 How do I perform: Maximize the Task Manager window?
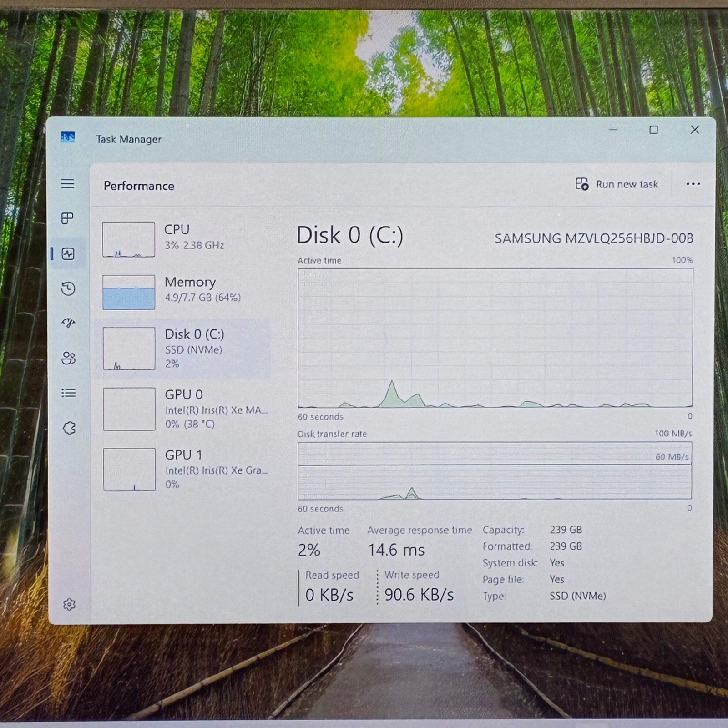(653, 130)
